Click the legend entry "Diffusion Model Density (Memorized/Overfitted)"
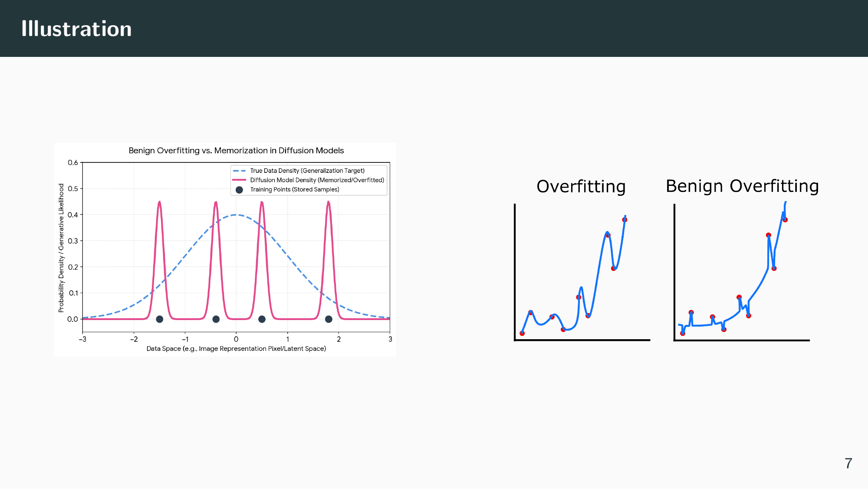 tap(317, 180)
